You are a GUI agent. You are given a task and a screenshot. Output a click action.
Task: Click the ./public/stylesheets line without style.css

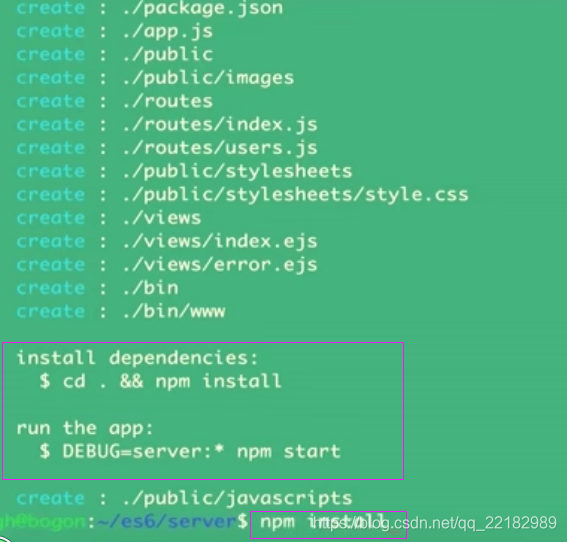point(237,171)
